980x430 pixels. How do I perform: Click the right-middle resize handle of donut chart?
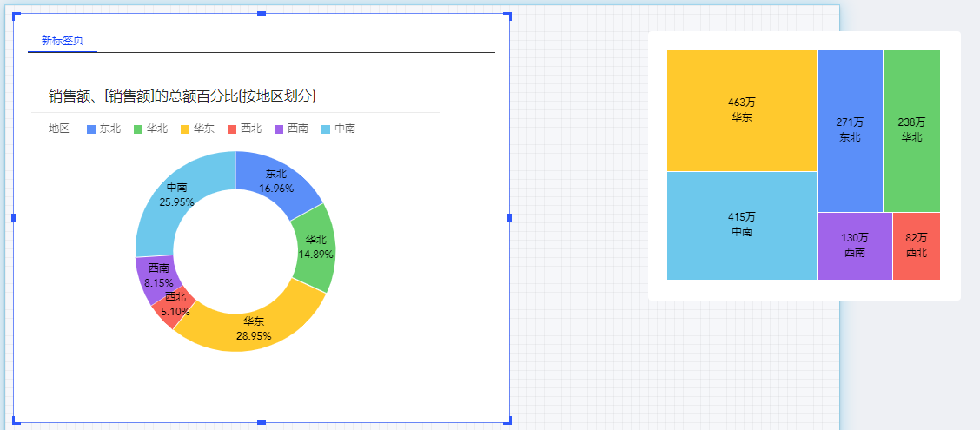509,217
